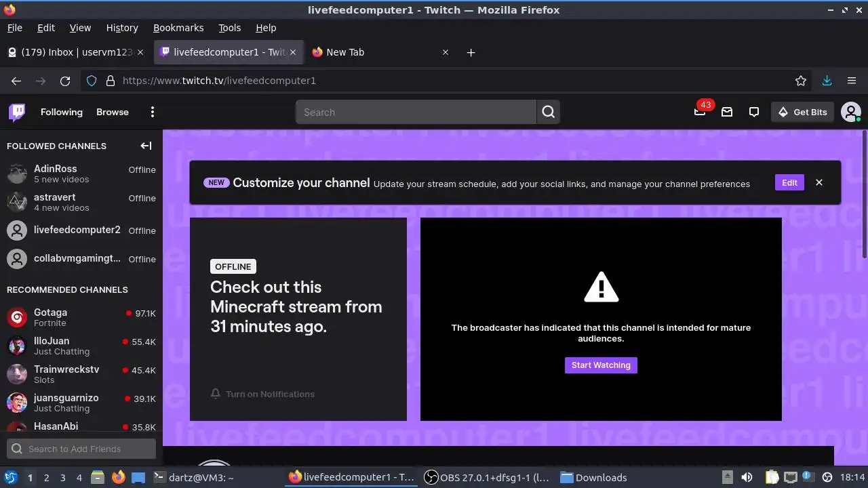Open Firefox Edit menu
Screen dimensions: 868x488
click(x=46, y=28)
